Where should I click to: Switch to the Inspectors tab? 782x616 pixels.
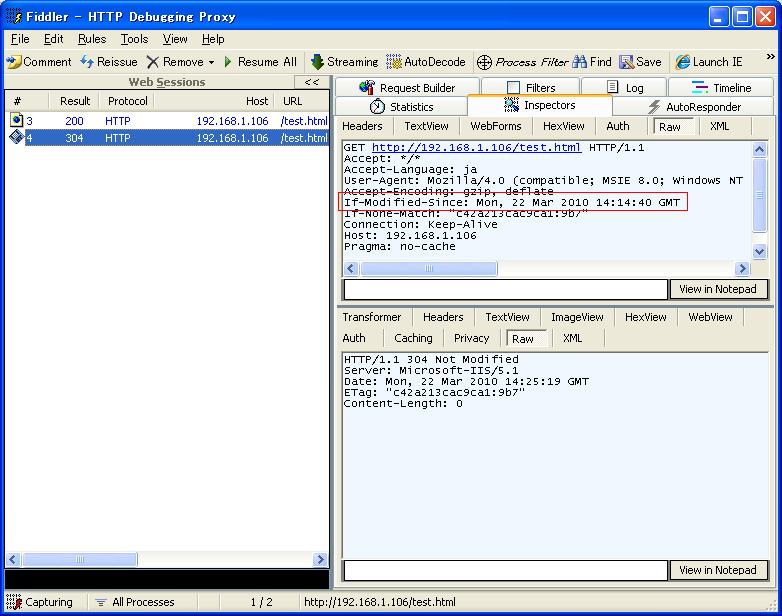click(x=540, y=105)
